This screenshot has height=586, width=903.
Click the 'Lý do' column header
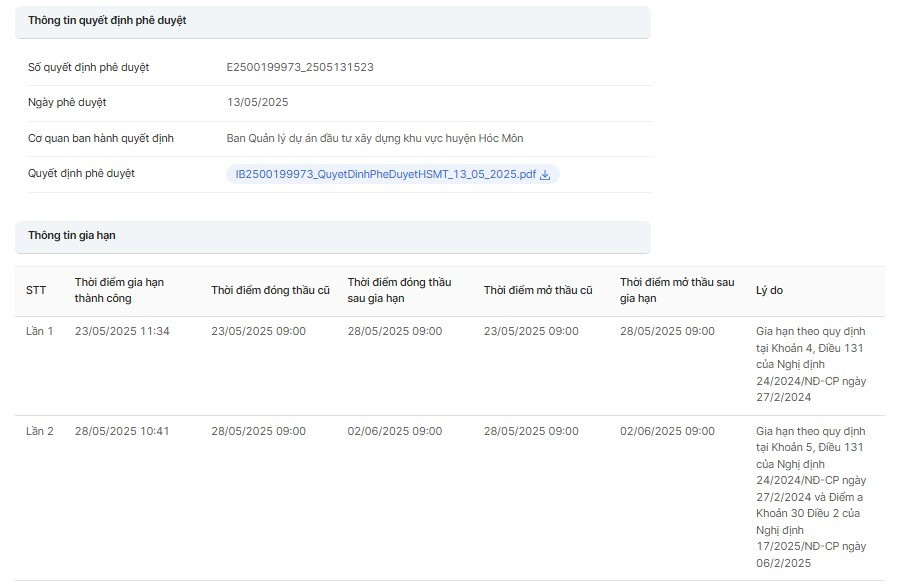click(x=769, y=291)
